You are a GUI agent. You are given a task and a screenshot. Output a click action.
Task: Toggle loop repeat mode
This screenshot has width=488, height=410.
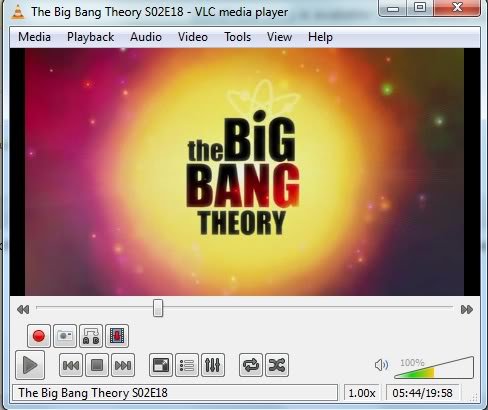pos(251,365)
